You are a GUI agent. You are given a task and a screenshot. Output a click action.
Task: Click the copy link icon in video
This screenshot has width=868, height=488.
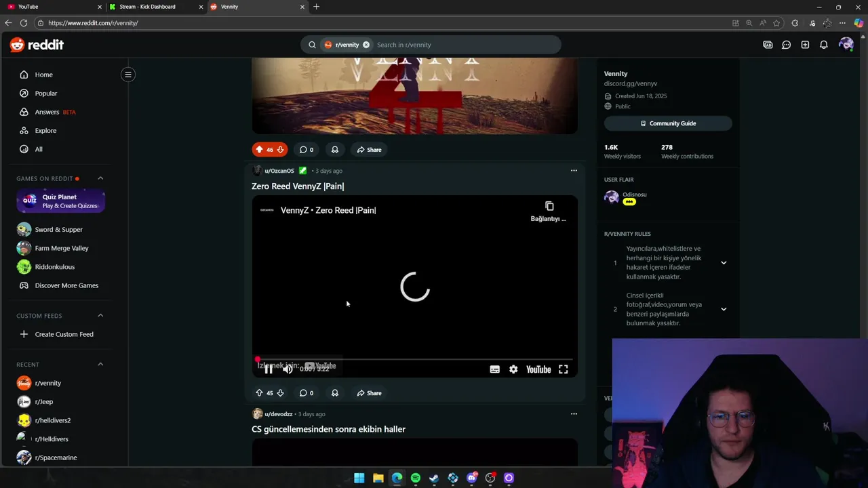pyautogui.click(x=549, y=206)
